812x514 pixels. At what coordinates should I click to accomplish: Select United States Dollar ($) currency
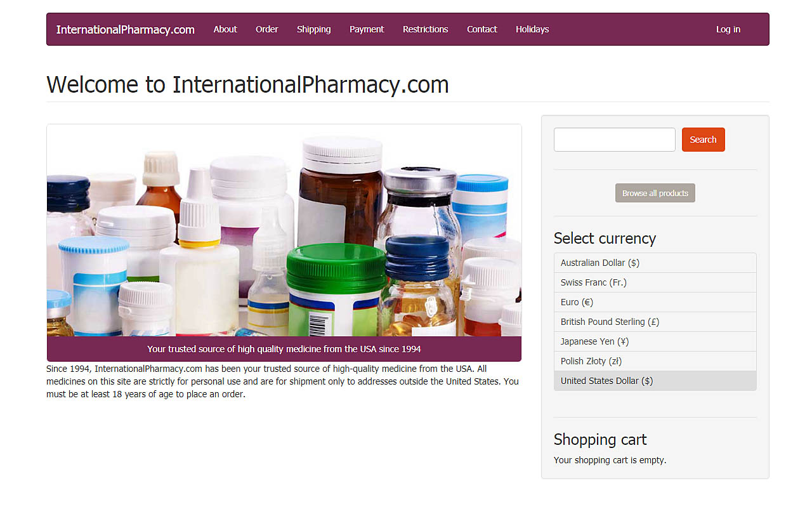pos(655,381)
